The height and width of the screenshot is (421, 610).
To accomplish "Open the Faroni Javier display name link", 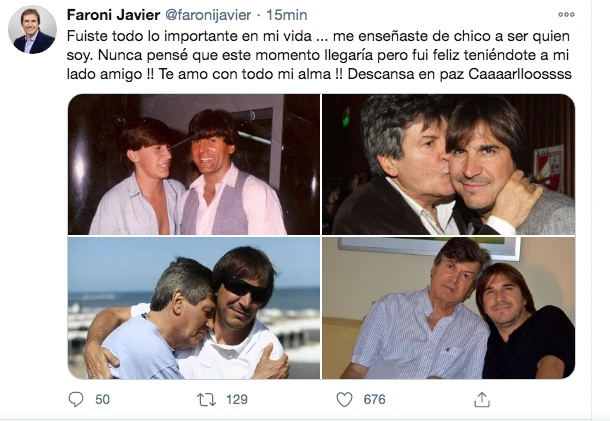I will [111, 16].
